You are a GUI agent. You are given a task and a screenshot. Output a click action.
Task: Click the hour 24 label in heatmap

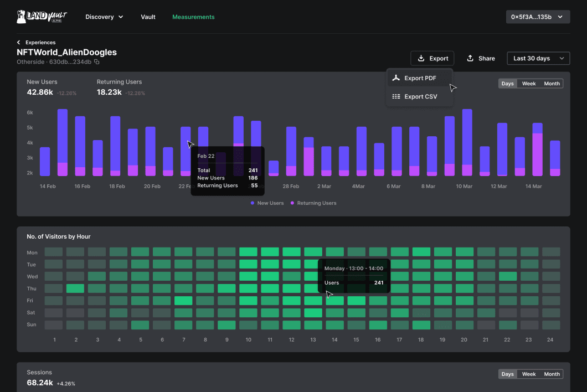point(550,339)
